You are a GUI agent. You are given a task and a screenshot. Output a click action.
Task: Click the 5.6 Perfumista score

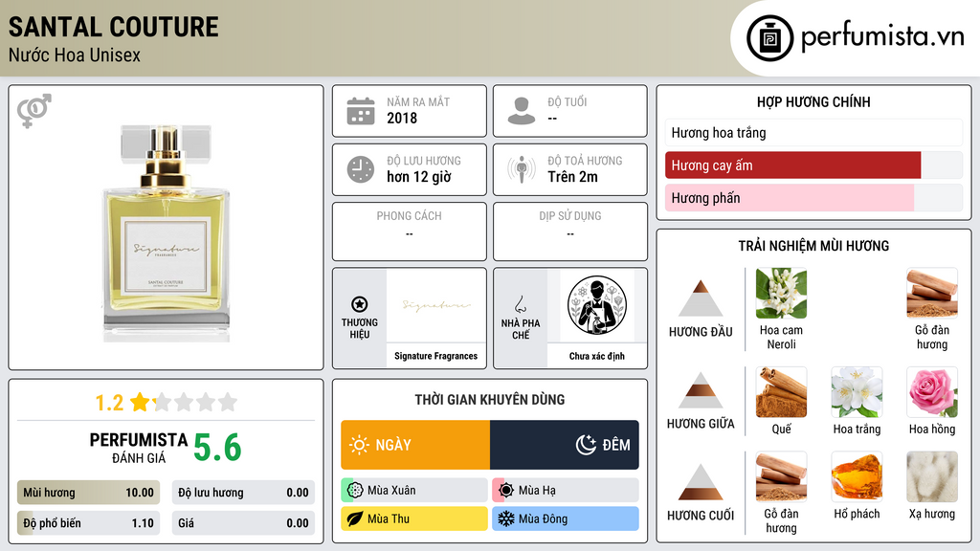click(217, 448)
